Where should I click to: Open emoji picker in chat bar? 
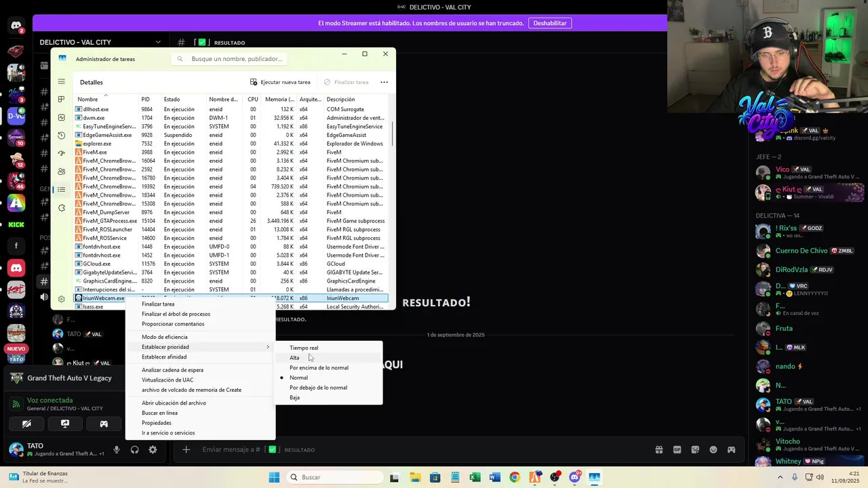coord(713,449)
